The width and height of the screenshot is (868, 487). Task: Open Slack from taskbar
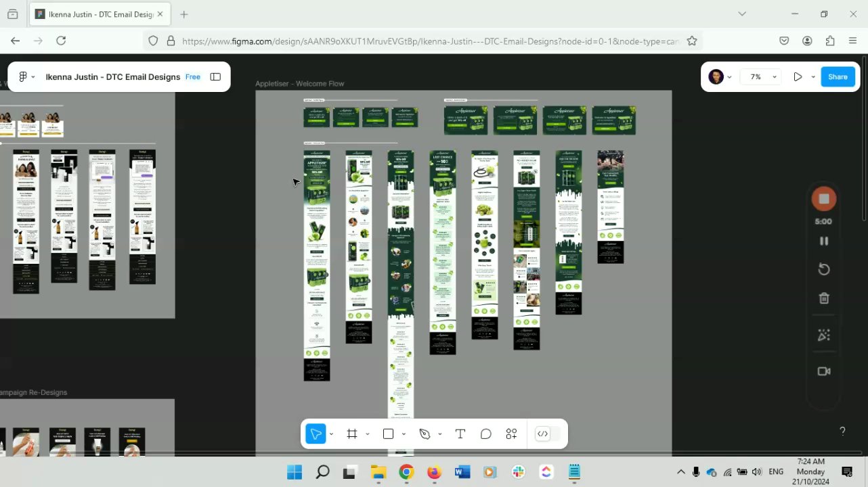(519, 472)
